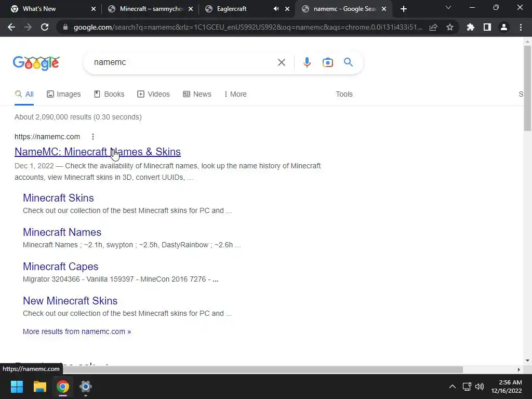Click More results from namemc.com
Screen dimensions: 532x399
77,331
